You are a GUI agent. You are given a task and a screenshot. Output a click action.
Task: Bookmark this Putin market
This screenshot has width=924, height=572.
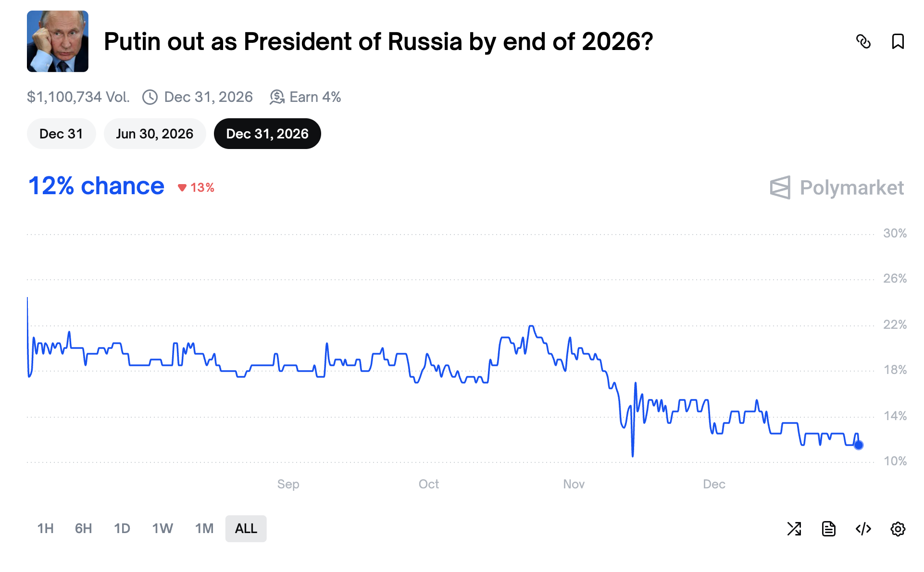pyautogui.click(x=897, y=42)
